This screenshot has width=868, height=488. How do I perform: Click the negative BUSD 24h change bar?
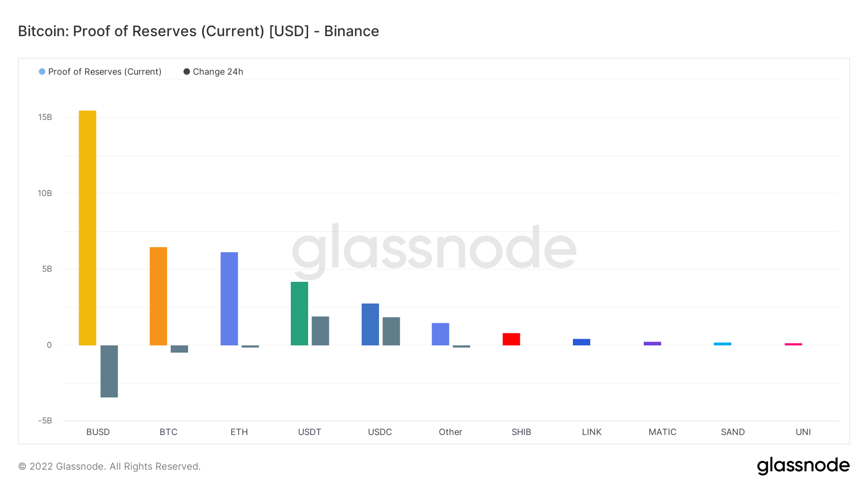[109, 371]
